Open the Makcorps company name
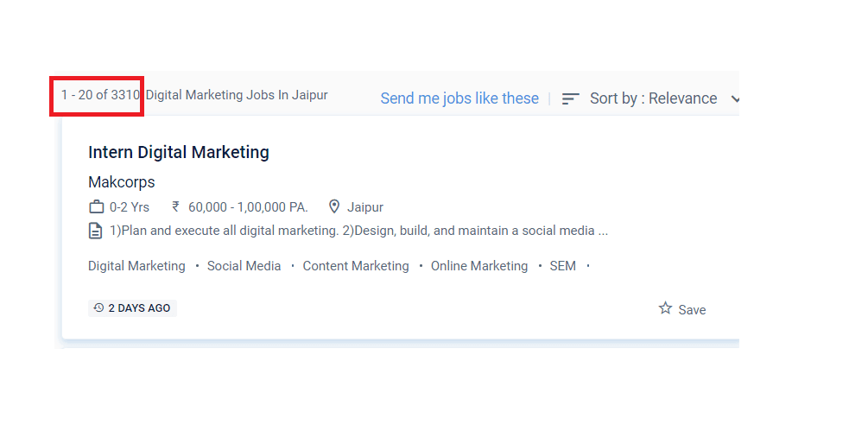Screen dimensions: 868x431 (x=121, y=182)
